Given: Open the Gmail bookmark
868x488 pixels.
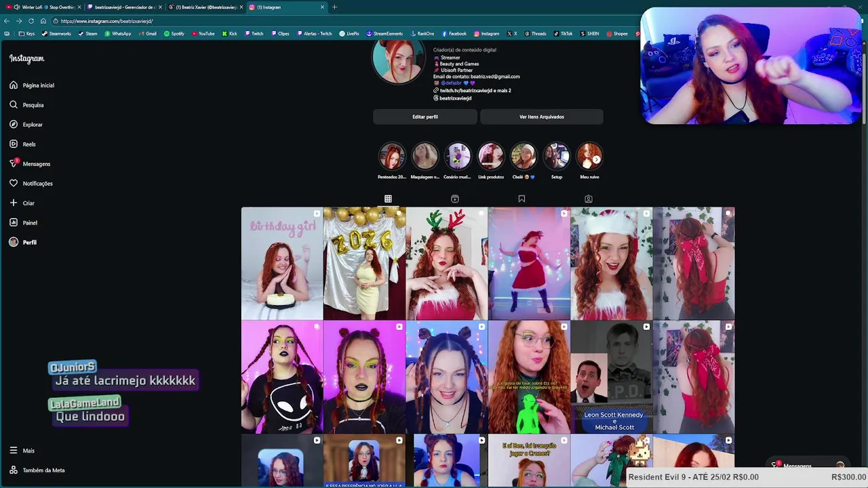Looking at the screenshot, I should tap(148, 33).
